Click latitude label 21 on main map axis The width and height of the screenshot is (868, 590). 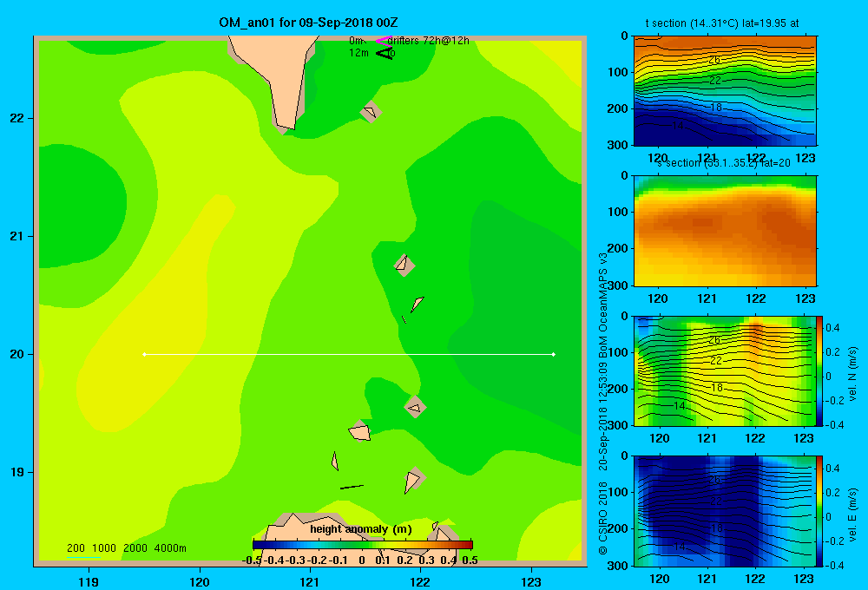[17, 236]
